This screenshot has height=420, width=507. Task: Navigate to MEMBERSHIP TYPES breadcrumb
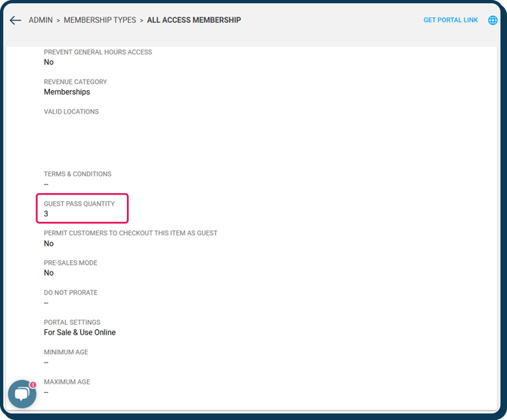100,20
